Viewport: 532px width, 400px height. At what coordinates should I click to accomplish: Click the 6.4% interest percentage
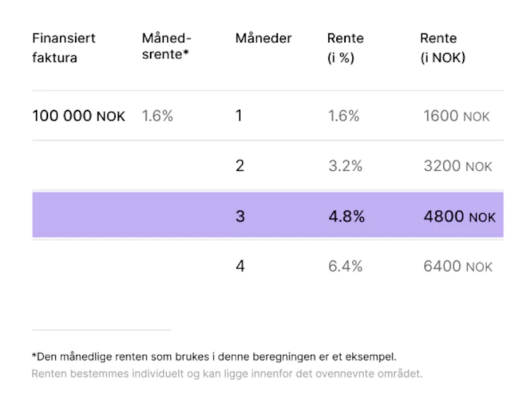(x=345, y=266)
